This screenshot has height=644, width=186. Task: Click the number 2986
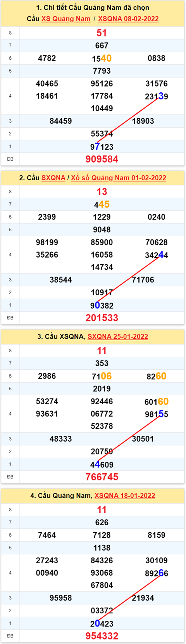point(47,376)
